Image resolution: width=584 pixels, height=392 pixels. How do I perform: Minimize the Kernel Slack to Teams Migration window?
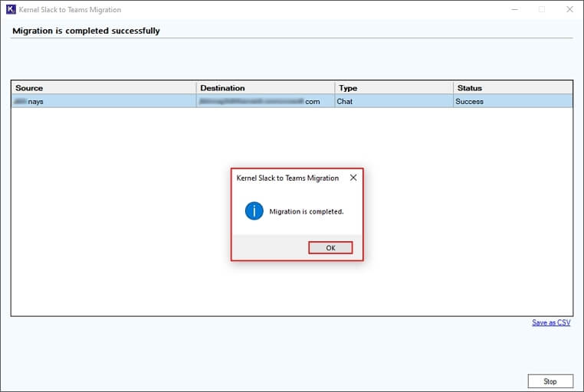pos(515,9)
